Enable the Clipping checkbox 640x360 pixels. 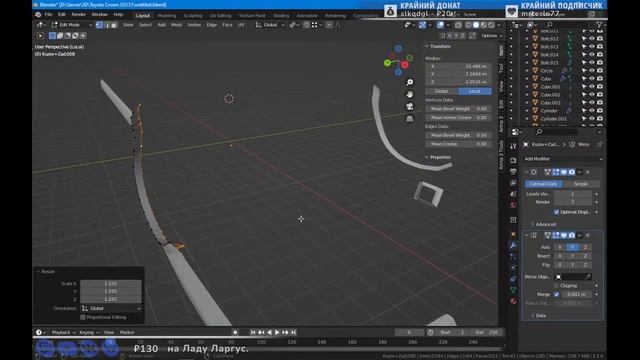556,286
